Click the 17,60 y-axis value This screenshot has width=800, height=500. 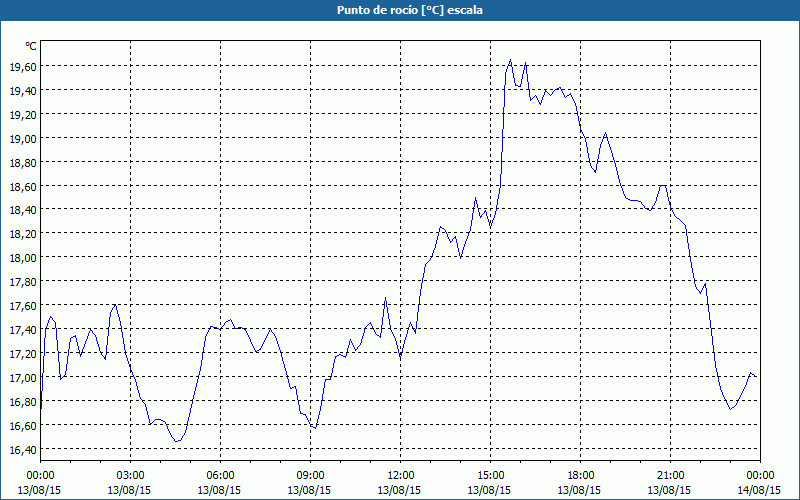[x=23, y=306]
